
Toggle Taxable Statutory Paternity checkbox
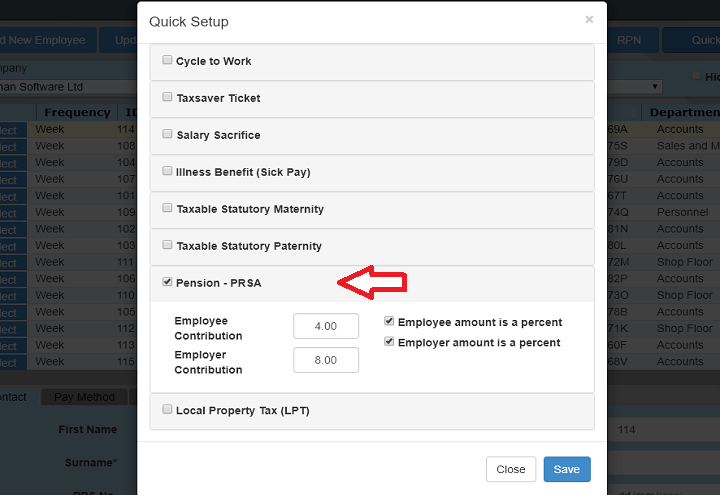[167, 245]
